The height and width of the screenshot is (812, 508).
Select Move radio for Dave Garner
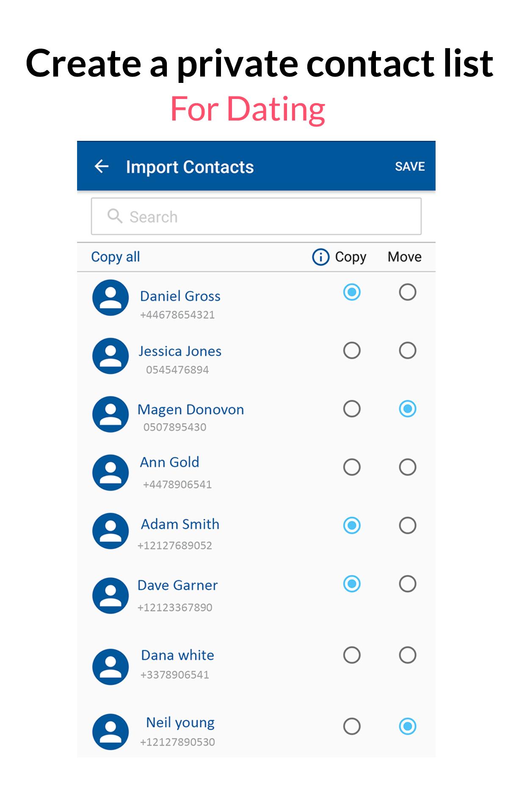407,584
